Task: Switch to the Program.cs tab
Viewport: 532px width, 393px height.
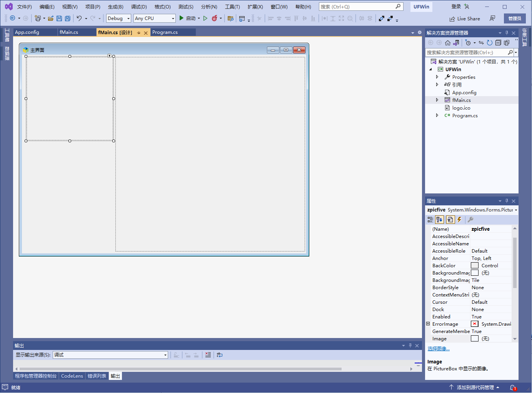Action: 165,32
